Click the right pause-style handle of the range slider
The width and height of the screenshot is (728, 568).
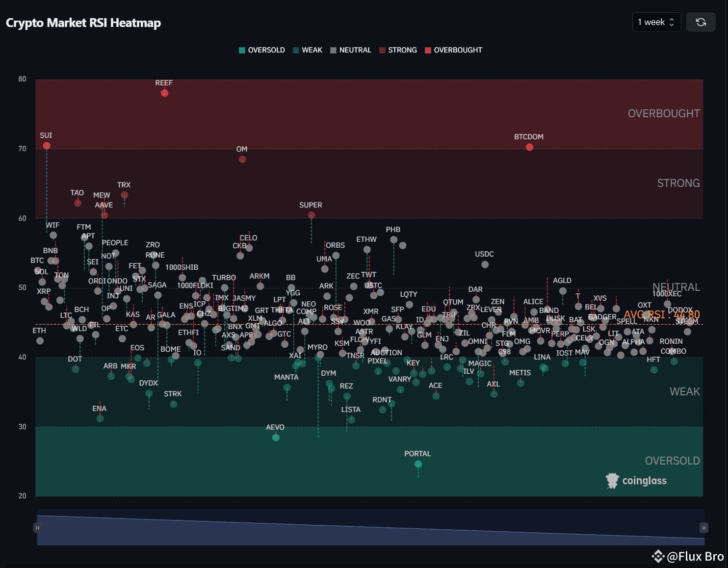703,527
